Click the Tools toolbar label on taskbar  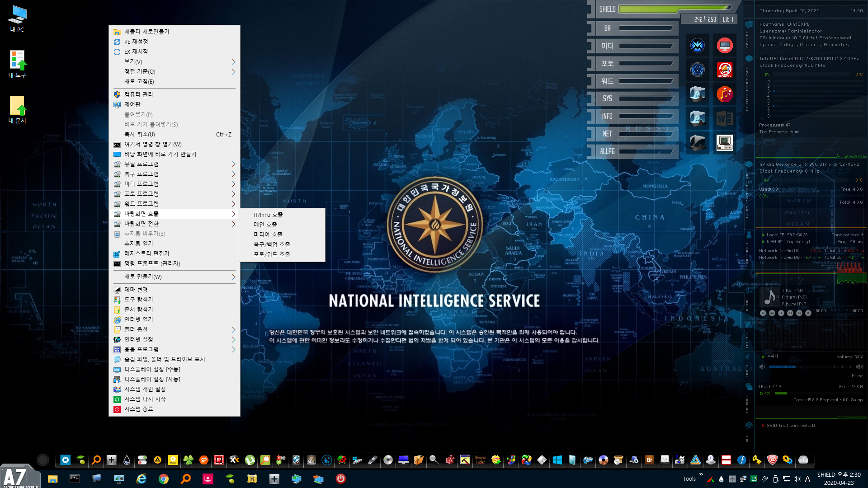(689, 479)
